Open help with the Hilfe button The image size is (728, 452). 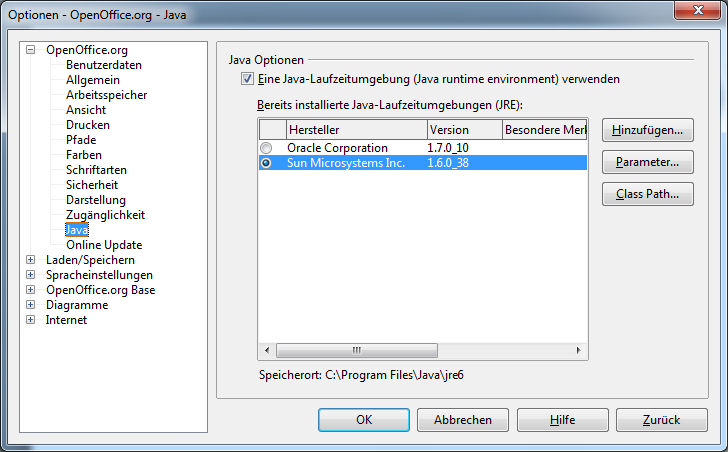(563, 420)
